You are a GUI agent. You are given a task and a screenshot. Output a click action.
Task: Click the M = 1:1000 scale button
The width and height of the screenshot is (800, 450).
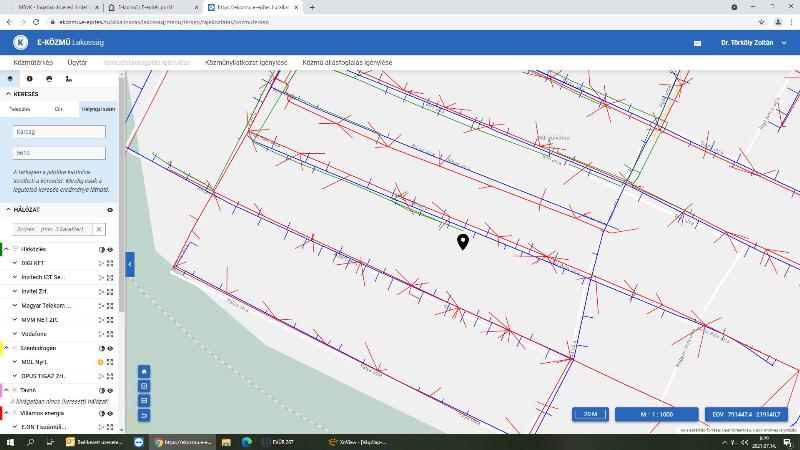coord(657,414)
